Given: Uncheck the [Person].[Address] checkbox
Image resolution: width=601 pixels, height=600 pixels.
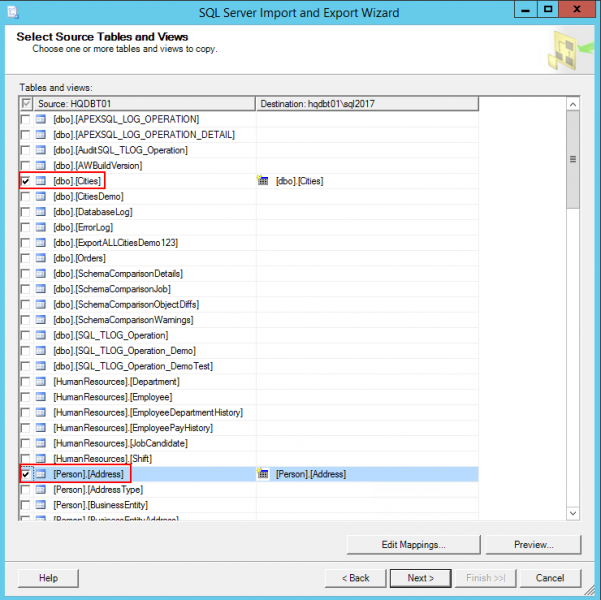Looking at the screenshot, I should [25, 474].
